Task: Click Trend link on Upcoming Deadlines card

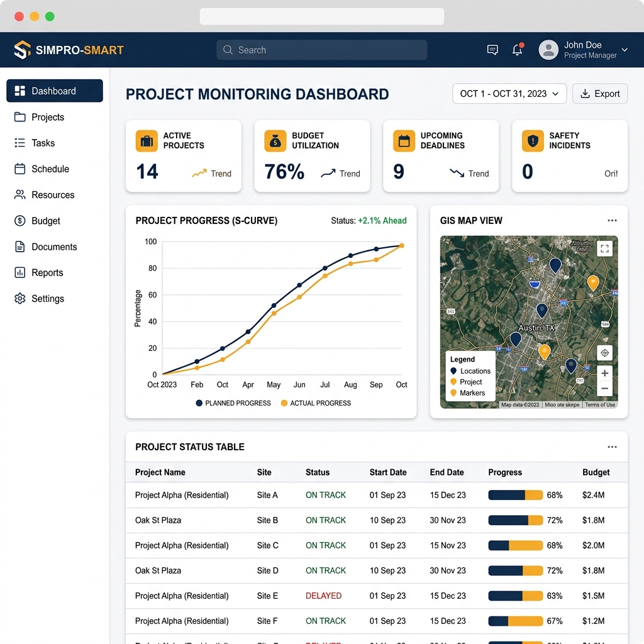Action: 469,174
